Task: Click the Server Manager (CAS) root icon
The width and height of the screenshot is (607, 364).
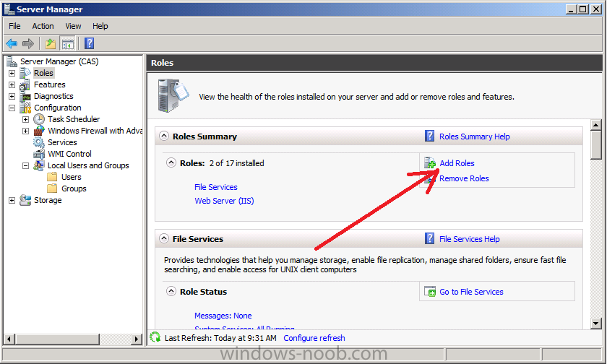Action: [x=12, y=61]
